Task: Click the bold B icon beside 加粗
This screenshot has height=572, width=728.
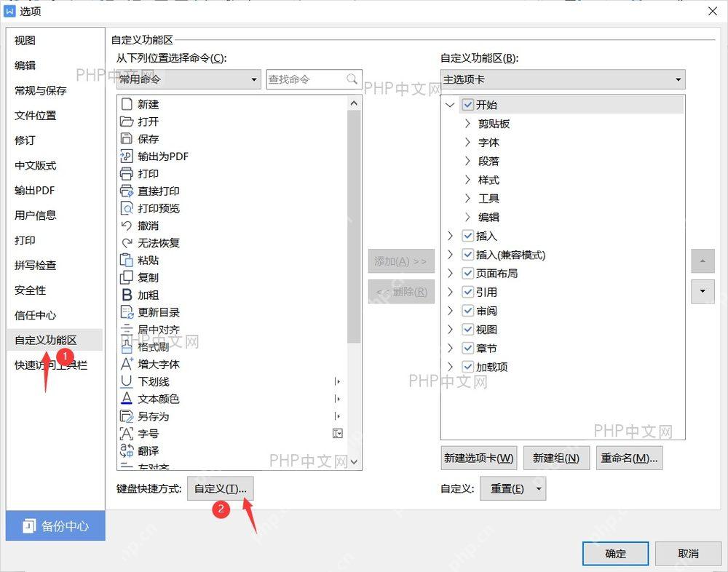Action: [127, 295]
